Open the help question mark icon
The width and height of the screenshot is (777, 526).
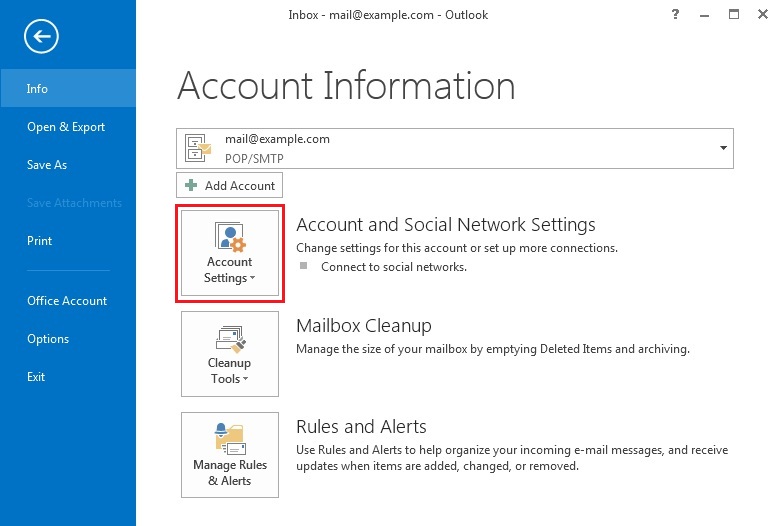point(675,14)
